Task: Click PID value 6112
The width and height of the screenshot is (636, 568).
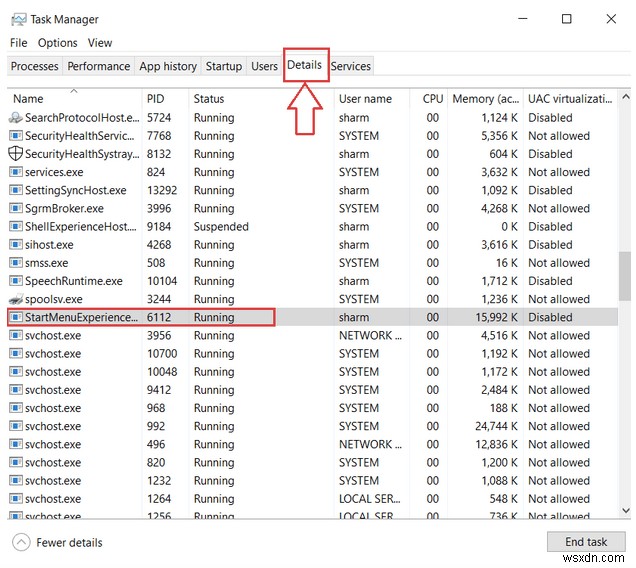Action: [x=159, y=317]
